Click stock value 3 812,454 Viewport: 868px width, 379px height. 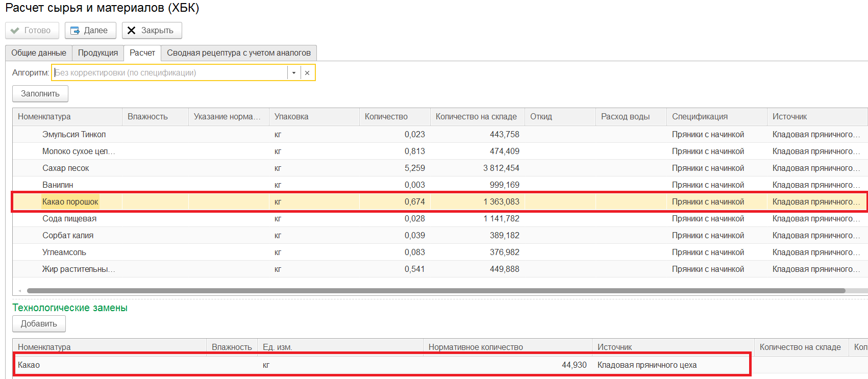501,168
